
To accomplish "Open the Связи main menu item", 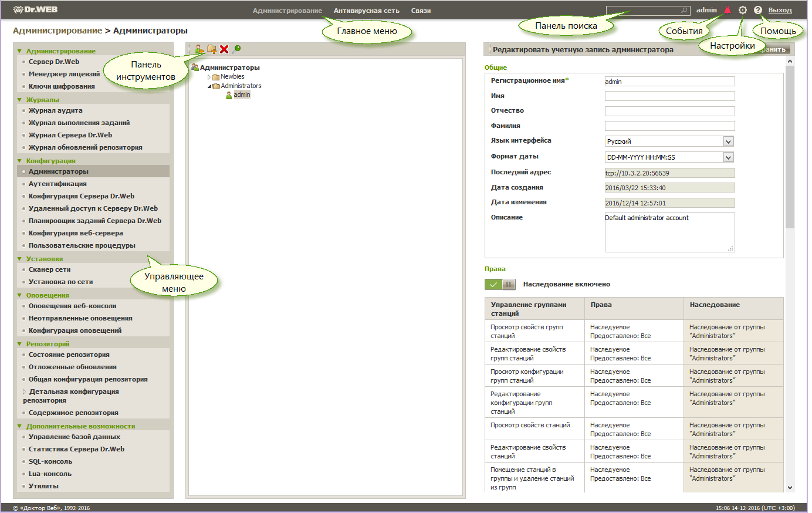I will click(421, 11).
